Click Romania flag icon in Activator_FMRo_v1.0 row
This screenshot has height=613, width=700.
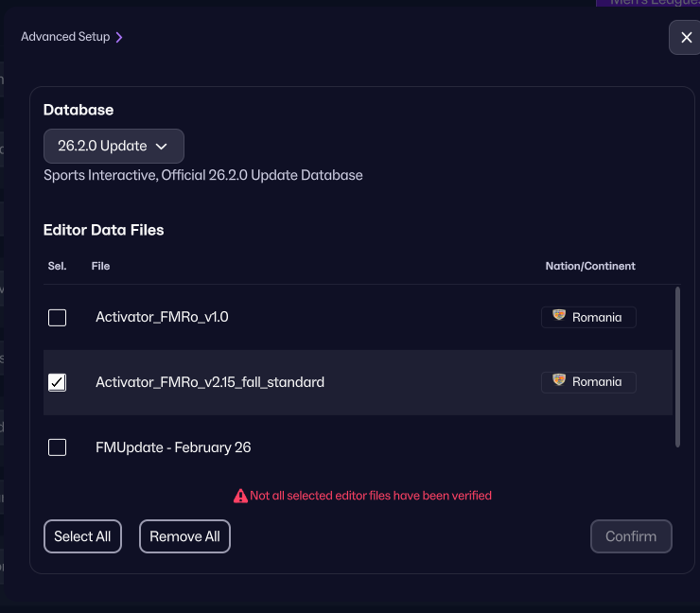[559, 317]
